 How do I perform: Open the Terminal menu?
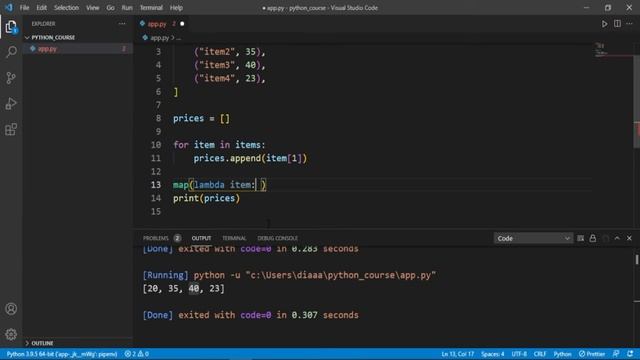pos(151,8)
